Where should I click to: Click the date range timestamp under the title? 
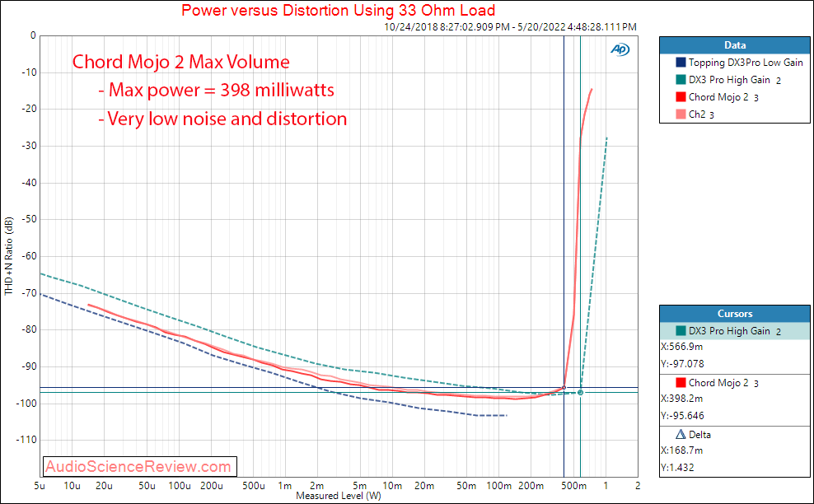(510, 27)
